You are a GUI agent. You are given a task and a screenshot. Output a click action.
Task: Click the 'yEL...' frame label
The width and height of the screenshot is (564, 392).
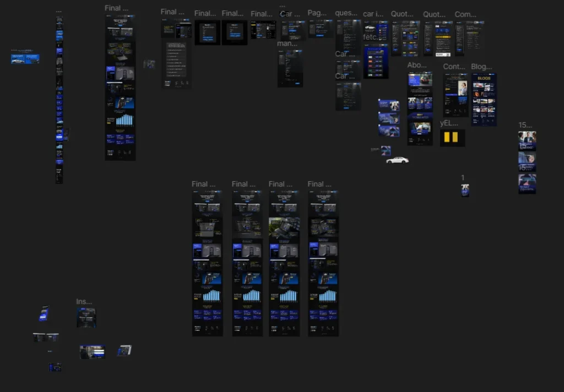click(x=449, y=123)
